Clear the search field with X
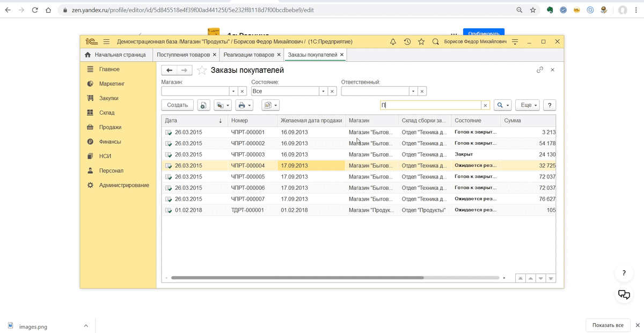The image size is (644, 333). point(485,106)
